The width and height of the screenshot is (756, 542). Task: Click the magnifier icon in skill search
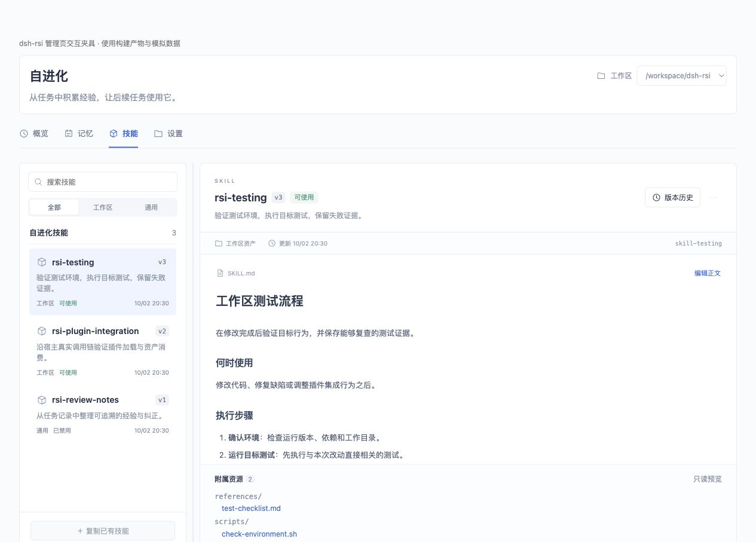[x=39, y=182]
